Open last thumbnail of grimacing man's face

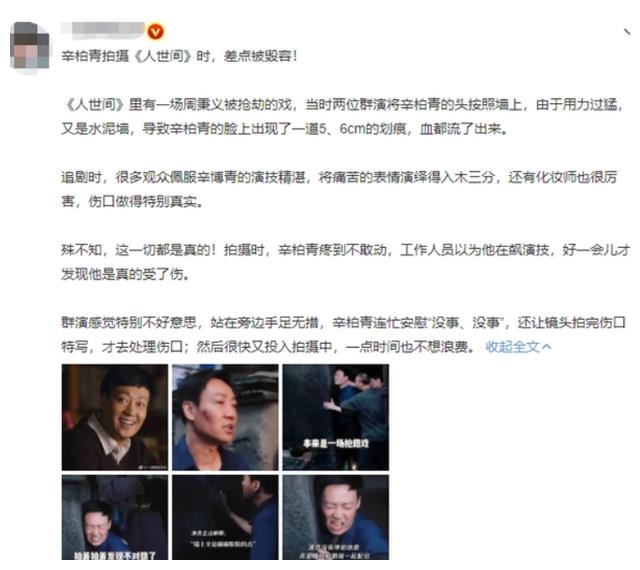tap(336, 517)
